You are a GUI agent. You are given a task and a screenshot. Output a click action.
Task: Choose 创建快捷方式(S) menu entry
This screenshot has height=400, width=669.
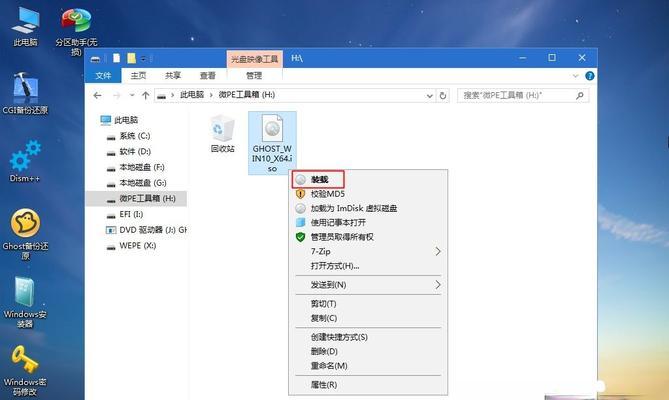pos(368,337)
